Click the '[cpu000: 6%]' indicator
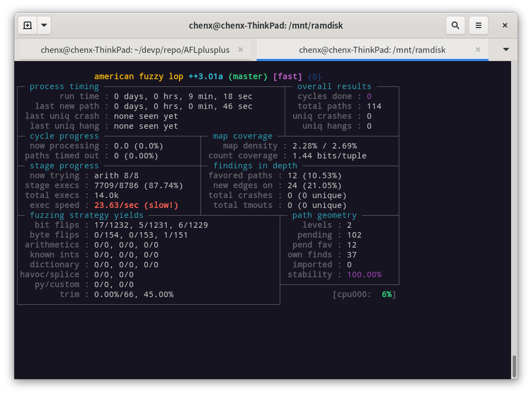This screenshot has width=532, height=395. 364,294
